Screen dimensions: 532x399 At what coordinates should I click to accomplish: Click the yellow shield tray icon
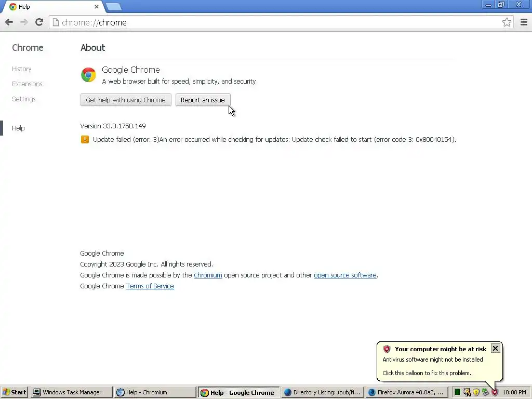[x=476, y=392]
